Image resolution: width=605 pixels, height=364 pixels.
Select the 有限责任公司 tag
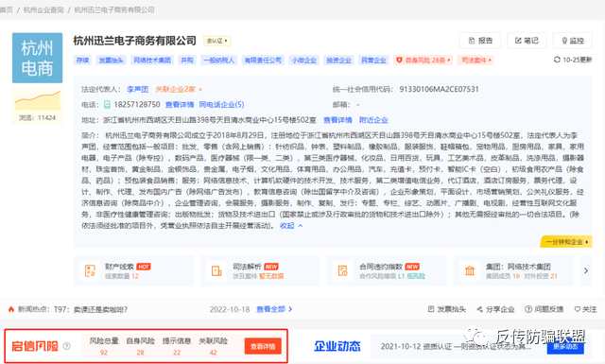[263, 61]
